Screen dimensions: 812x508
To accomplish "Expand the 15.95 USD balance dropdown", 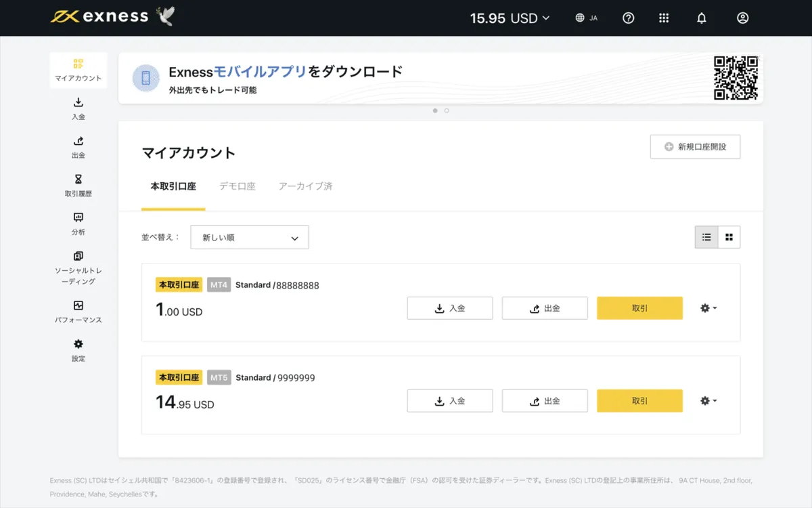I will 510,18.
